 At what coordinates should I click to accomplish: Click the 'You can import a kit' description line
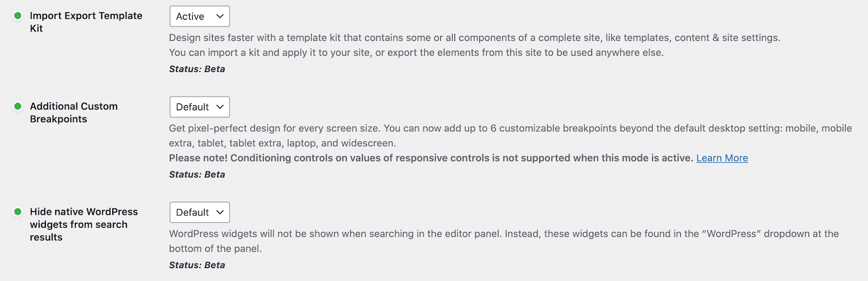(416, 53)
